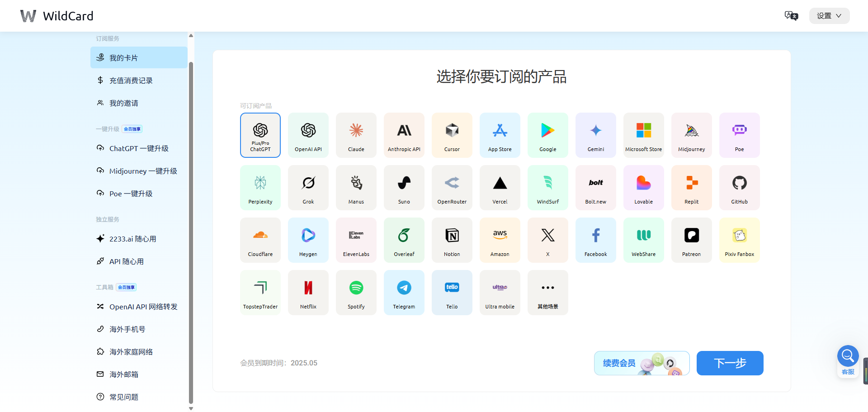The height and width of the screenshot is (412, 868).
Task: Choose the Midjourney product tile
Action: click(x=692, y=135)
